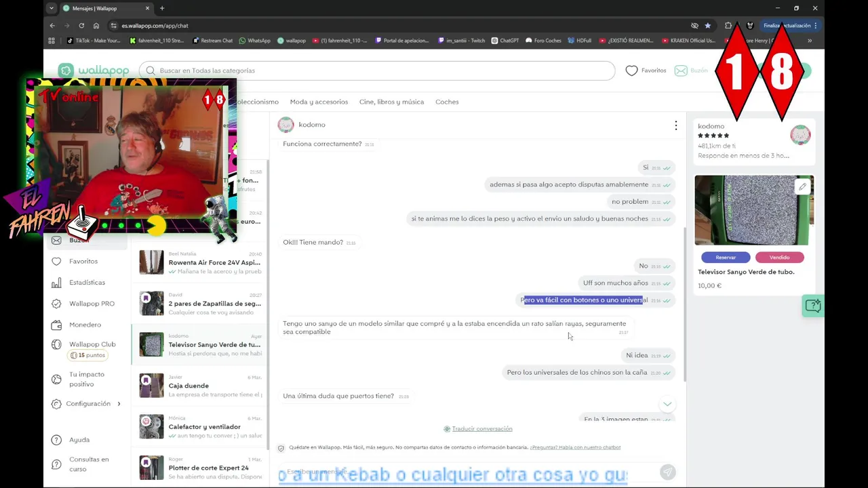868x488 pixels.
Task: Open Cine, libros y música category
Action: (391, 102)
